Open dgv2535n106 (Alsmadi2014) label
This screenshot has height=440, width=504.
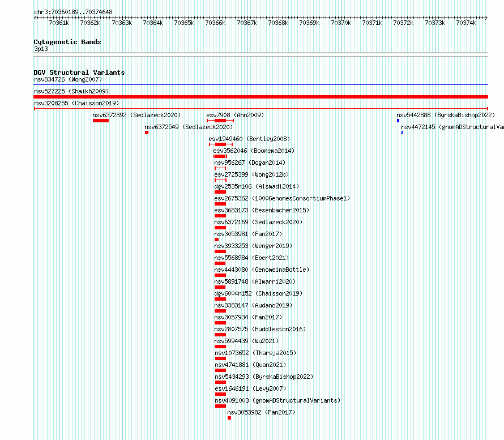coord(257,186)
